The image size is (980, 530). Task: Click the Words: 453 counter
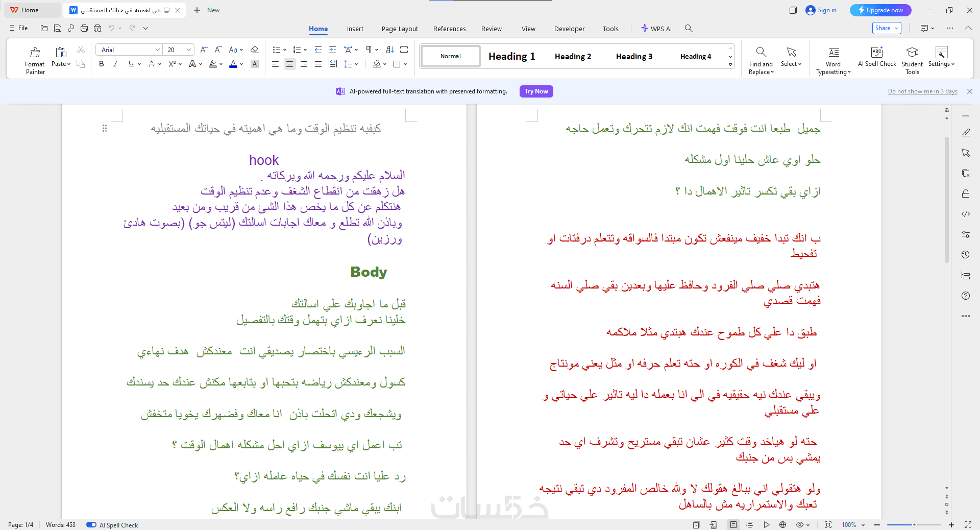point(61,525)
